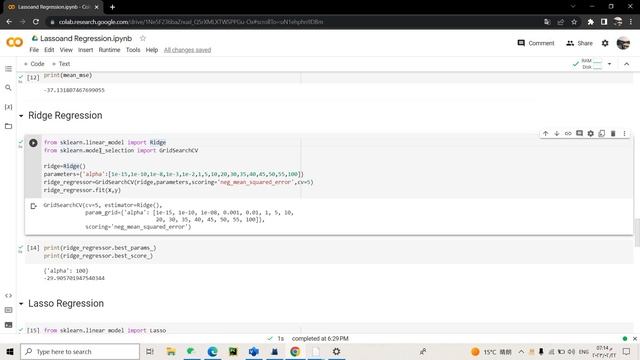640x360 pixels.
Task: Focus the Chrome address bar
Action: (x=294, y=22)
